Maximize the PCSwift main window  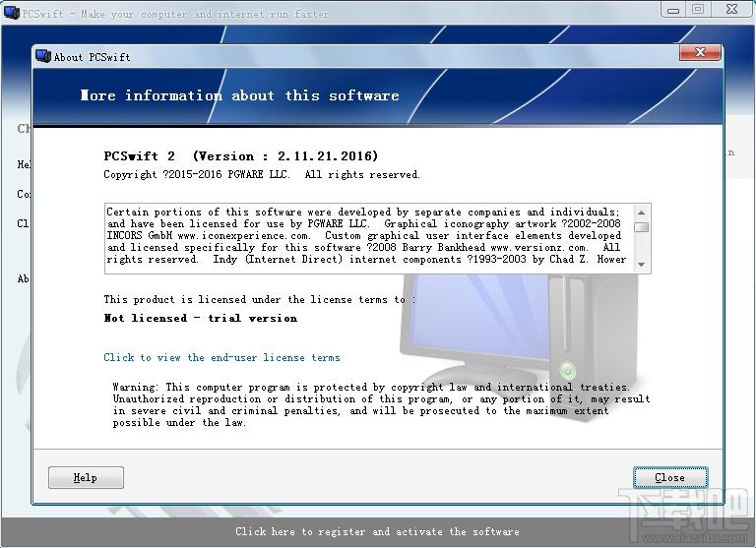click(698, 10)
